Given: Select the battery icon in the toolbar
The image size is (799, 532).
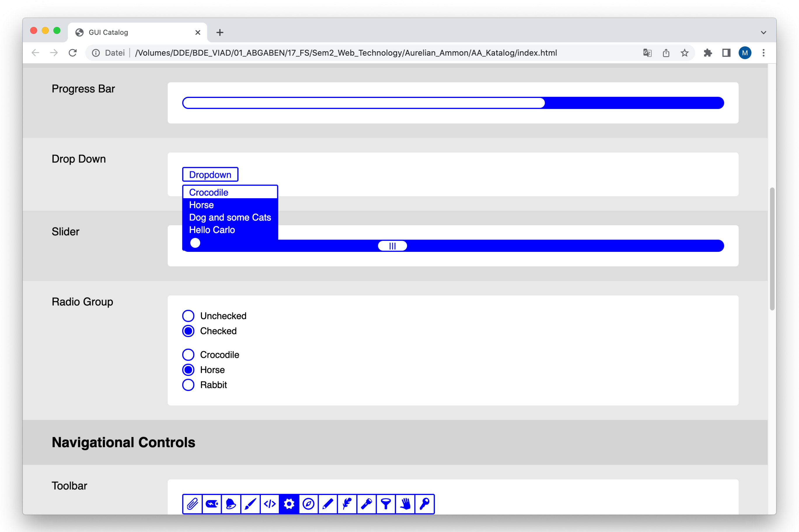Looking at the screenshot, I should [212, 504].
